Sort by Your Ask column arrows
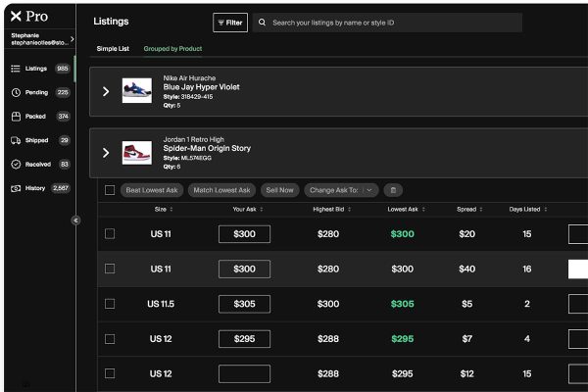The width and height of the screenshot is (588, 392). 262,210
